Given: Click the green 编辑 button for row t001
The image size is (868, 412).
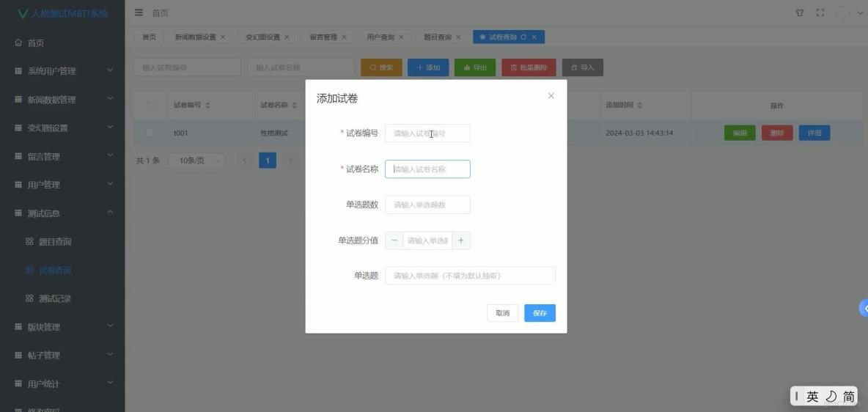Looking at the screenshot, I should 740,133.
